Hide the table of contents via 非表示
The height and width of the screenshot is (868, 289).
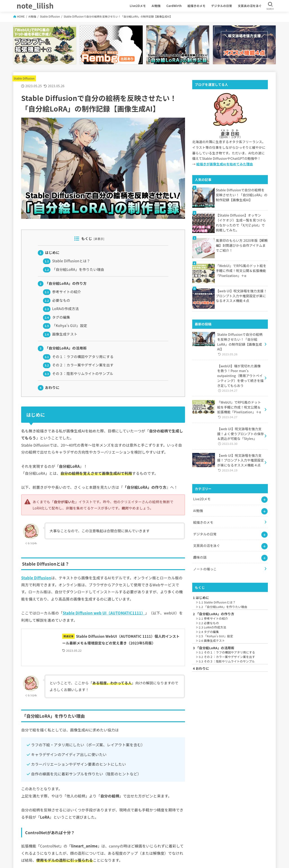(x=99, y=239)
